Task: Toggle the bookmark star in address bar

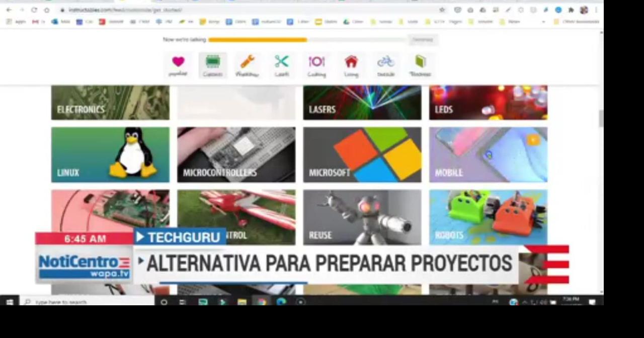Action: tap(441, 10)
